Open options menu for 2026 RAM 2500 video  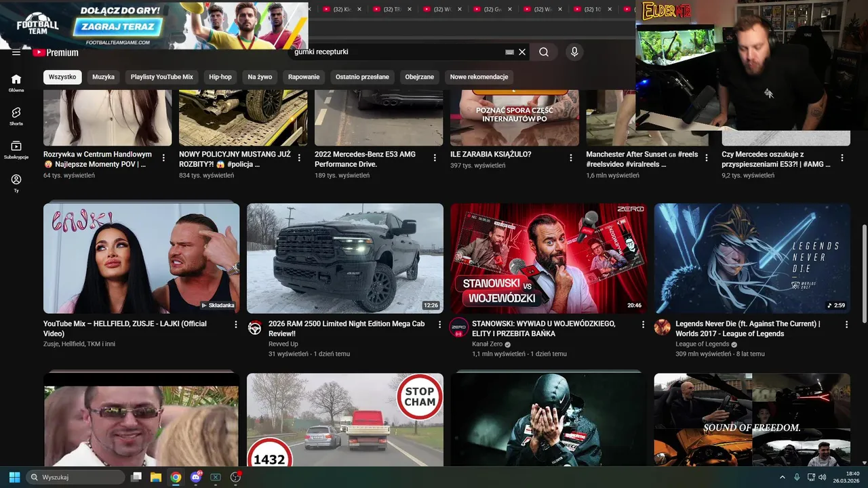coord(439,325)
